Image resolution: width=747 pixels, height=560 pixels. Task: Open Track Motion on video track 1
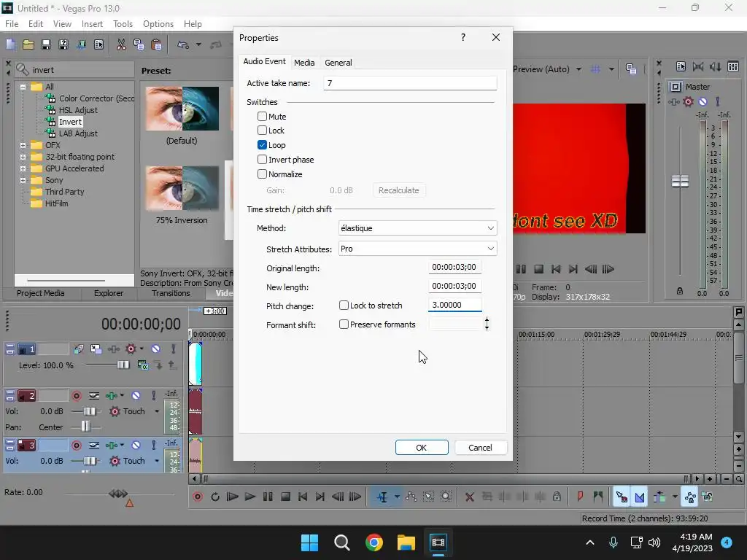96,349
